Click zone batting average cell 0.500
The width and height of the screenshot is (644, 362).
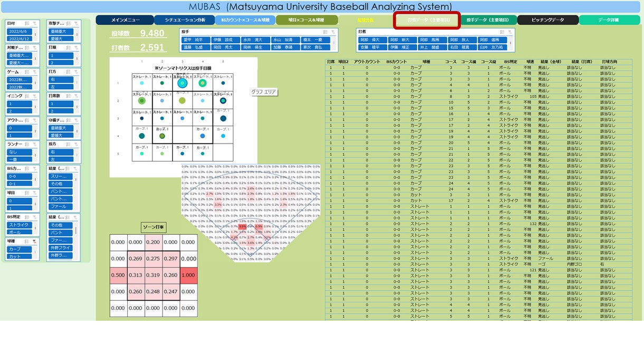coord(118,275)
